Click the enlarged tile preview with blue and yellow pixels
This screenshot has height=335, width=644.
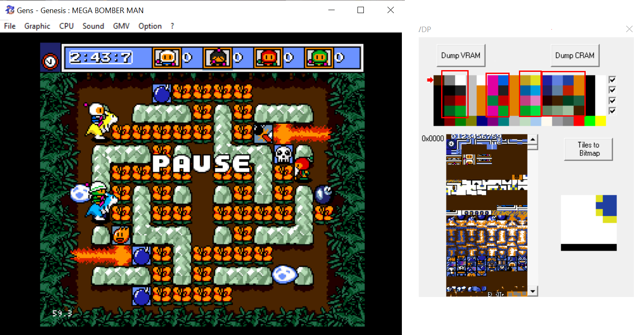click(x=589, y=223)
